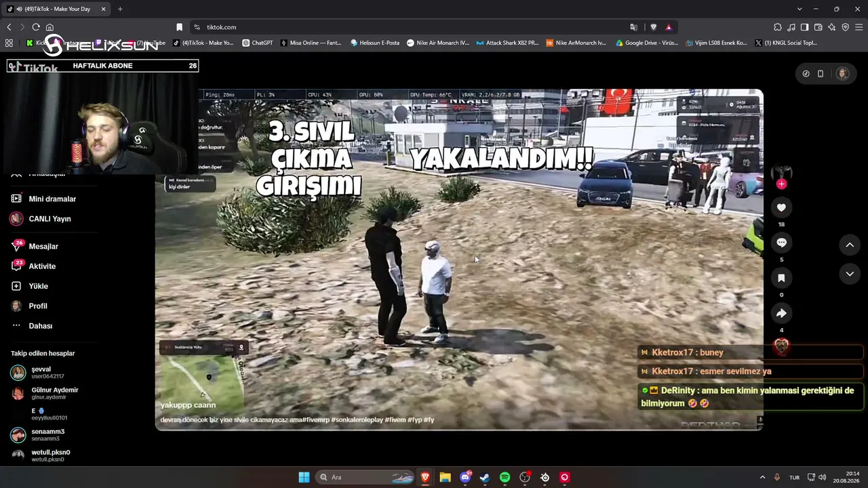Open the Brave Rewards triangle icon

click(668, 27)
